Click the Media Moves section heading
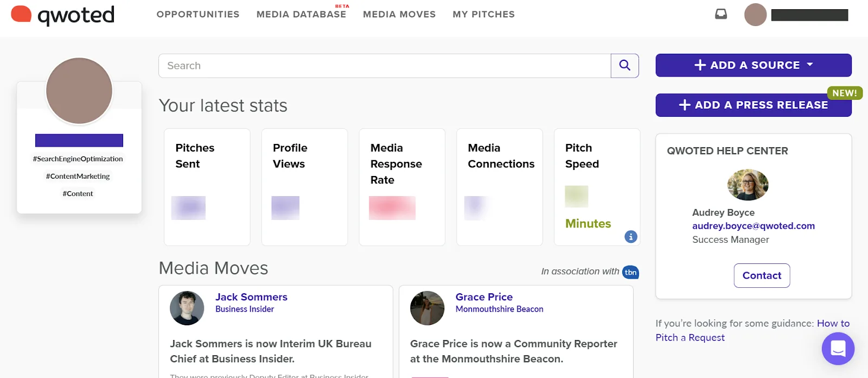Viewport: 868px width, 378px height. (213, 268)
